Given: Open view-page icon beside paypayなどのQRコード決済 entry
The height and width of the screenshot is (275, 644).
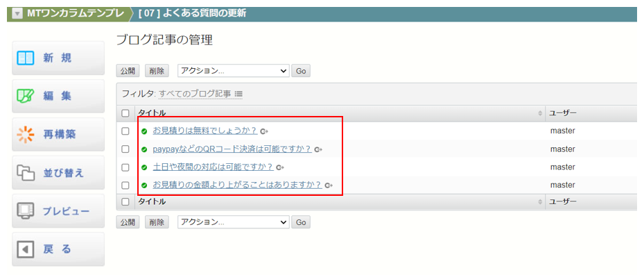Looking at the screenshot, I should tap(318, 149).
